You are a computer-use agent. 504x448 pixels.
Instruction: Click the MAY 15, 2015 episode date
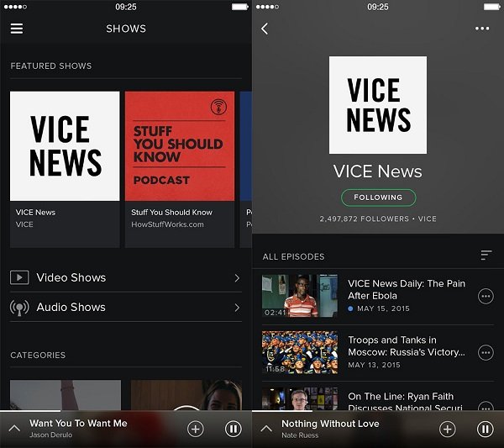point(384,308)
